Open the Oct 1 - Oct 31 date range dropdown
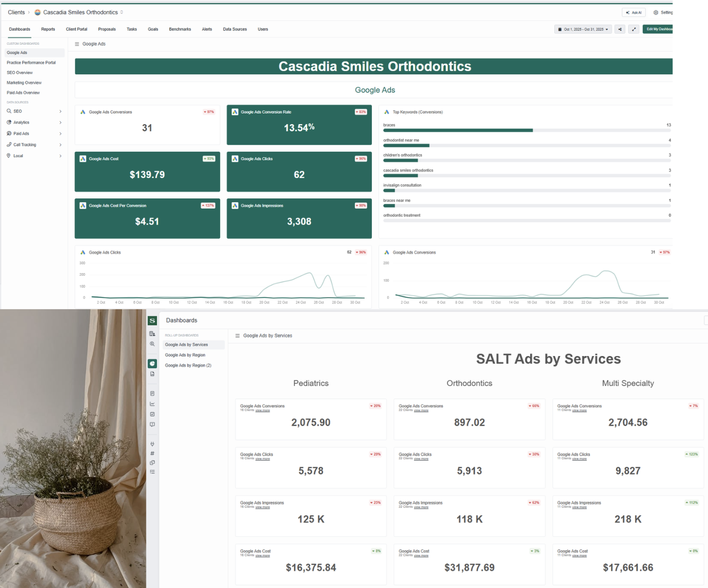Screen dimensions: 708x588 [583, 29]
